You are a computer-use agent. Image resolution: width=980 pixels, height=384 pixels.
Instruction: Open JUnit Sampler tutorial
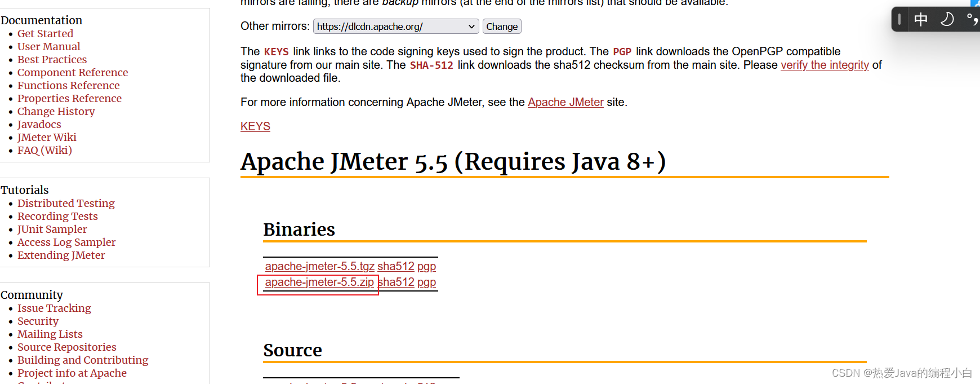coord(52,229)
